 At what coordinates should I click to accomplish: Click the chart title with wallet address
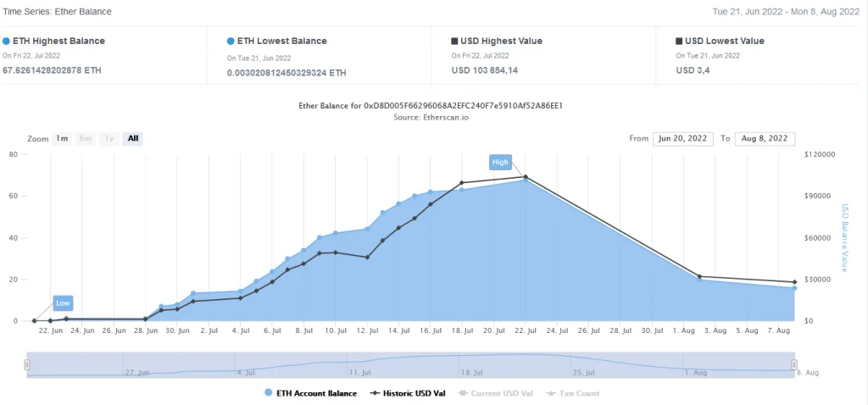431,105
